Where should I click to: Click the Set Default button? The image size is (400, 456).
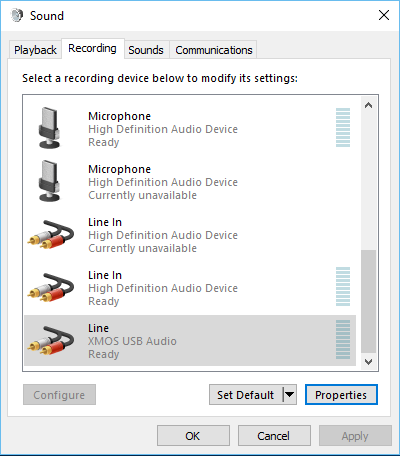coord(246,395)
